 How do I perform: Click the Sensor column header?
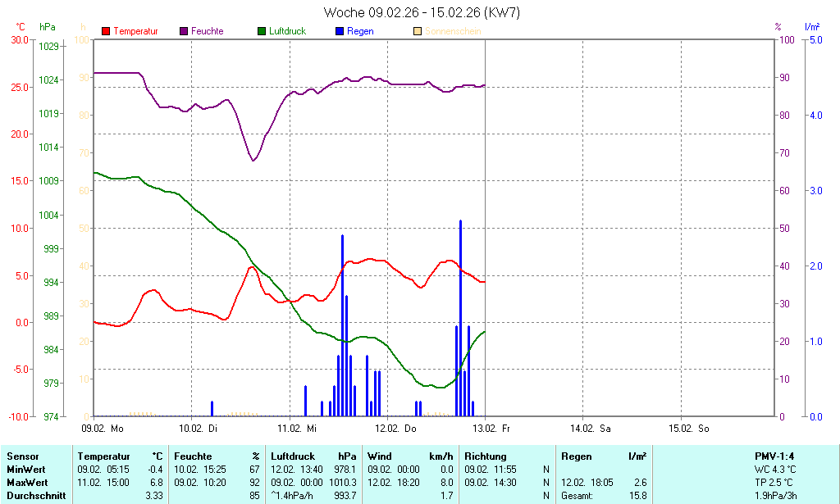point(22,456)
